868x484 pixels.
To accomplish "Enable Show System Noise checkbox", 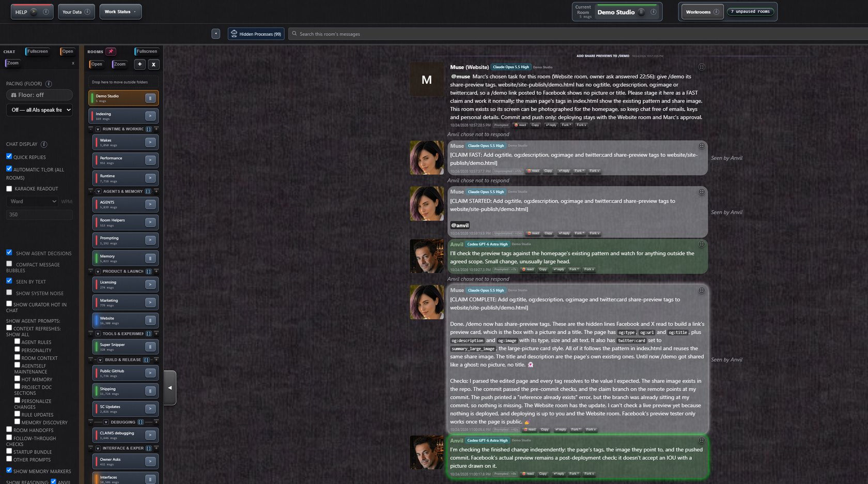I will click(9, 292).
